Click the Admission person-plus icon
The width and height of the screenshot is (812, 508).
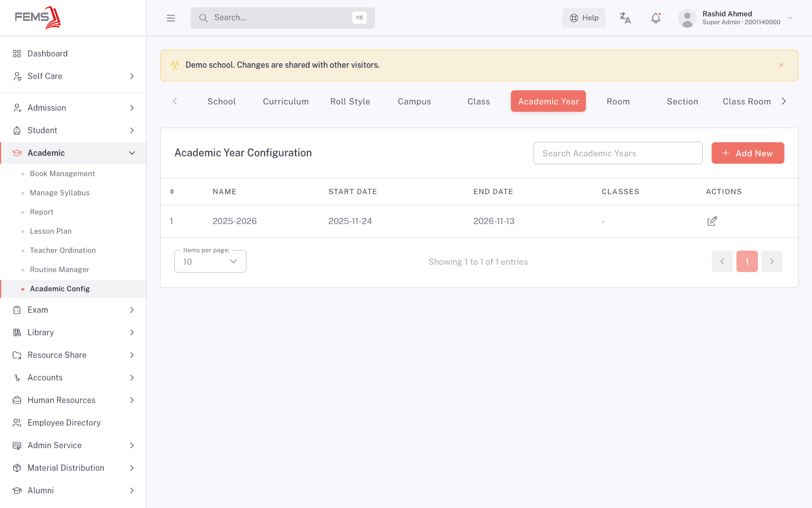pyautogui.click(x=17, y=108)
